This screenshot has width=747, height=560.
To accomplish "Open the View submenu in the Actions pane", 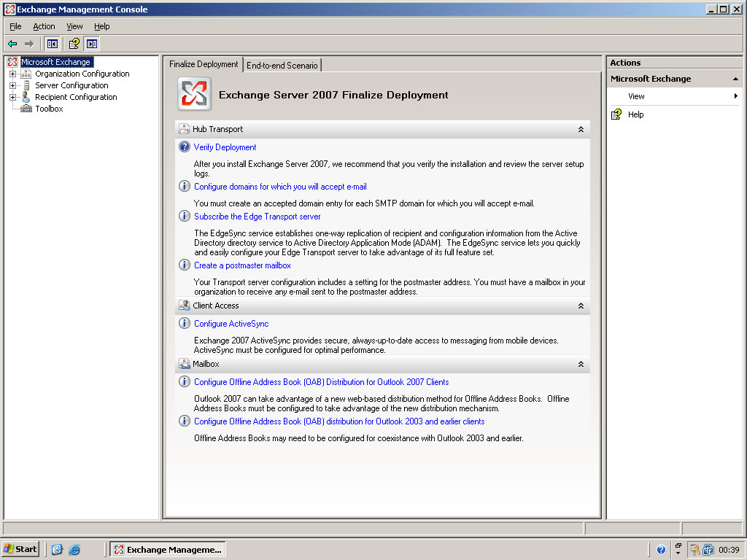I will coord(636,96).
